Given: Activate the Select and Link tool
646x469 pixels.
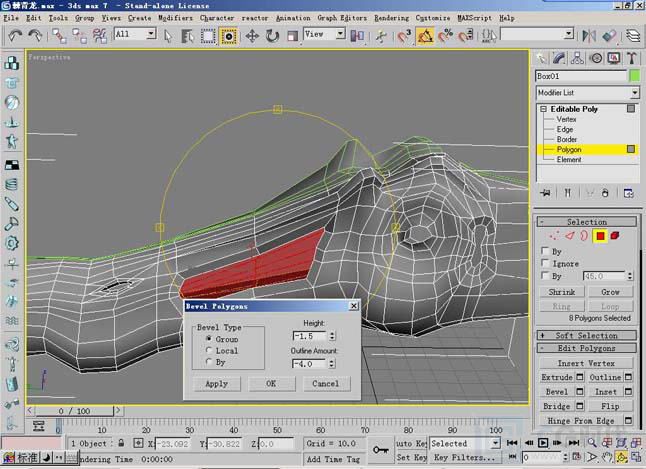Looking at the screenshot, I should (x=59, y=36).
